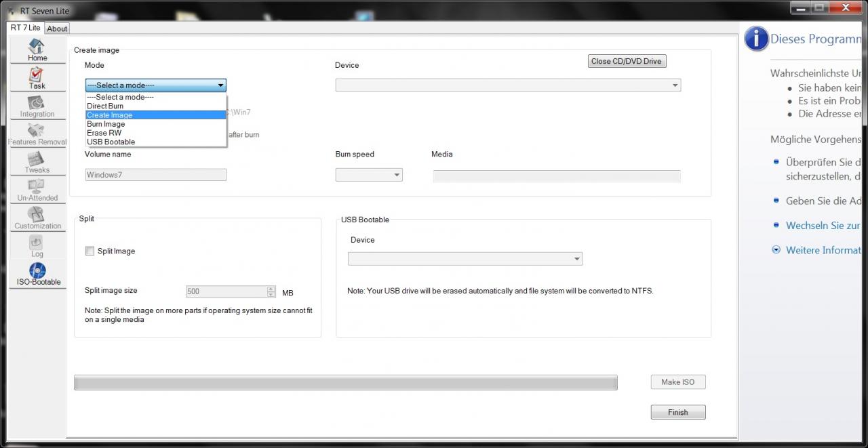
Task: Switch to the RT 7 Lite tab
Action: (x=25, y=28)
